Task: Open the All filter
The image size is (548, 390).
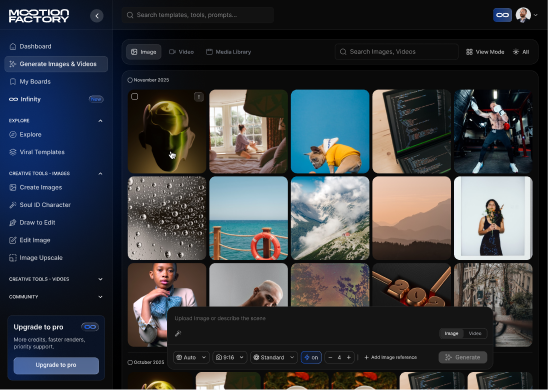Action: click(x=521, y=52)
